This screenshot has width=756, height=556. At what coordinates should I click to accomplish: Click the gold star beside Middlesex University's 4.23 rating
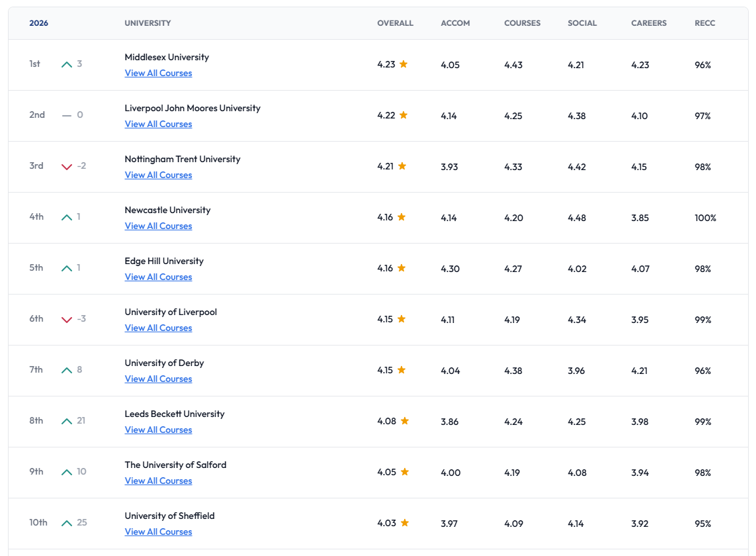(403, 64)
